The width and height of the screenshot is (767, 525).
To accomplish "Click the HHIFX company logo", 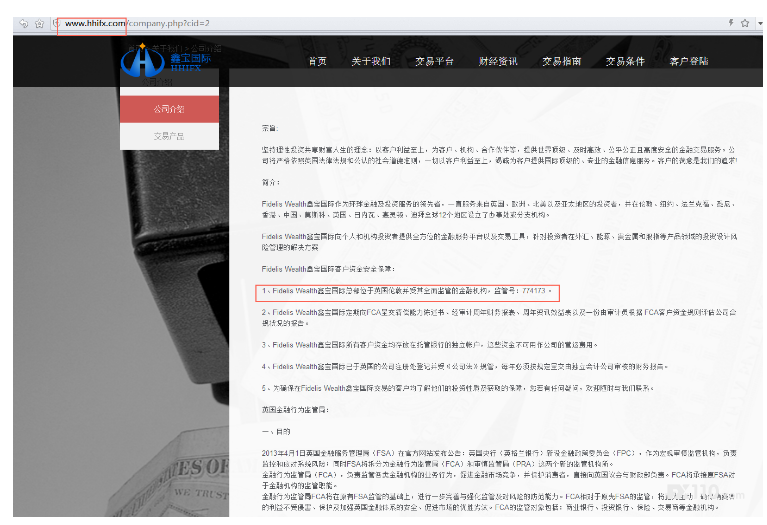I will click(166, 61).
